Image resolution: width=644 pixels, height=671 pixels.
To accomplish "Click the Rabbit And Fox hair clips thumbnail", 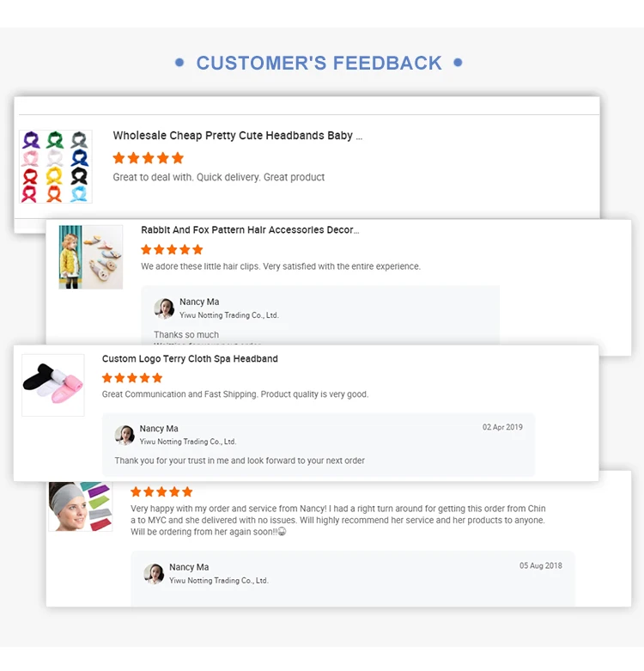I will point(90,257).
